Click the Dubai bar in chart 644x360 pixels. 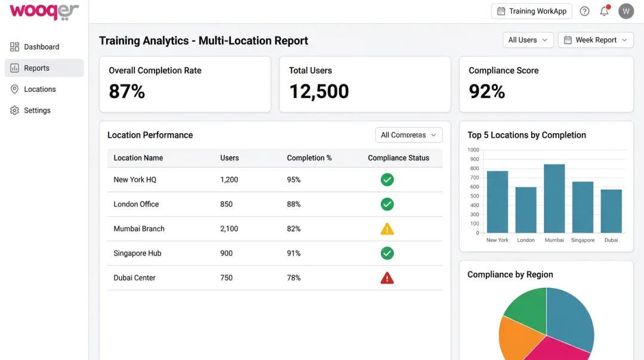611,211
